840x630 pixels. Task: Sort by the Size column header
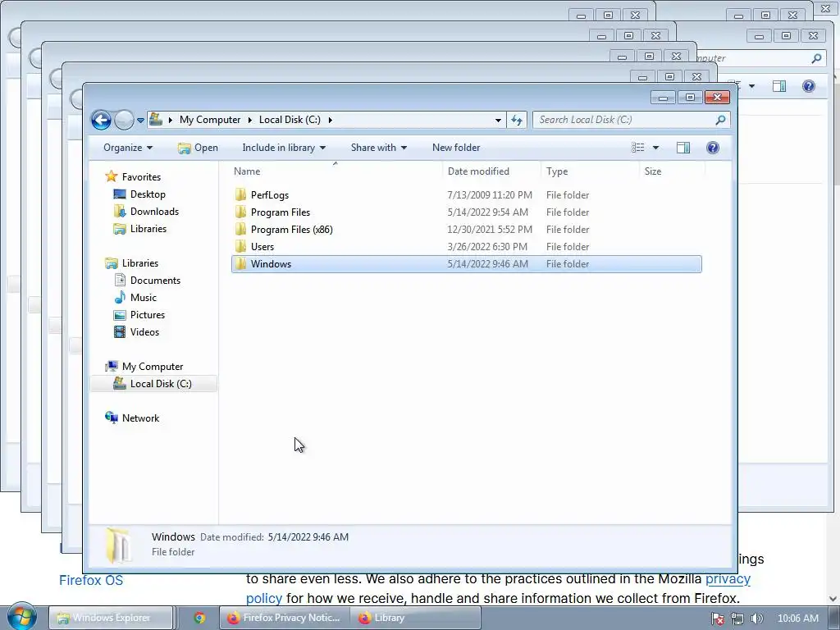[673, 171]
